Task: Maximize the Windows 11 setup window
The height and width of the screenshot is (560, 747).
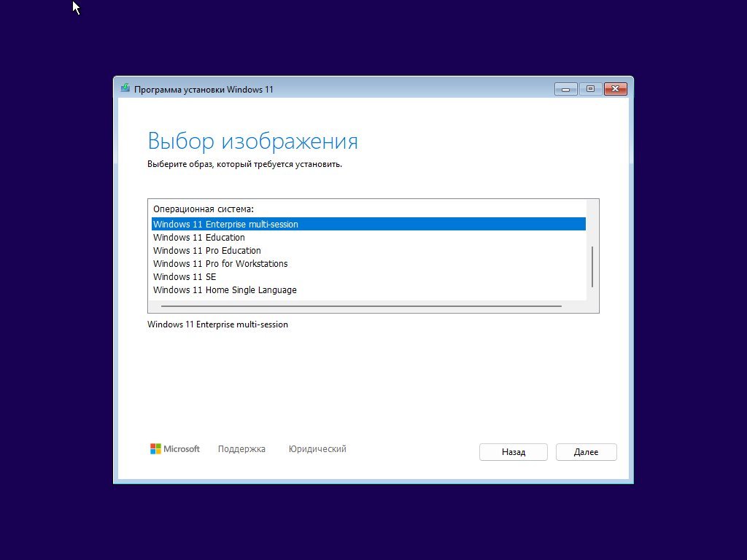Action: (x=590, y=89)
